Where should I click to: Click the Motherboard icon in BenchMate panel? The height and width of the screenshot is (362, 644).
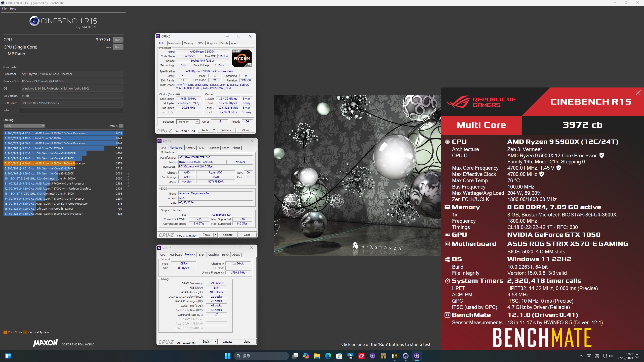[x=447, y=244]
